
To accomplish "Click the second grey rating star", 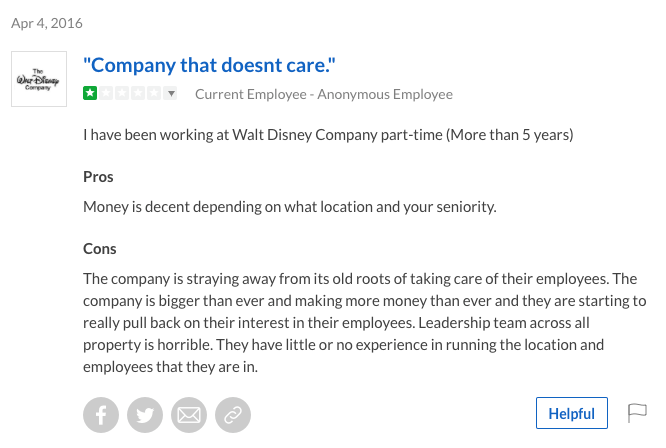I will (106, 93).
